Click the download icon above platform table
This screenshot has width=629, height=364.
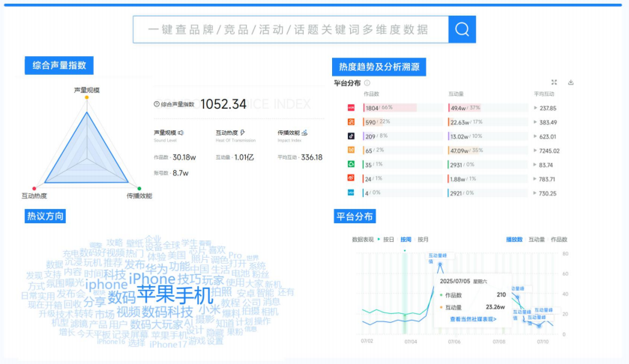pos(571,82)
